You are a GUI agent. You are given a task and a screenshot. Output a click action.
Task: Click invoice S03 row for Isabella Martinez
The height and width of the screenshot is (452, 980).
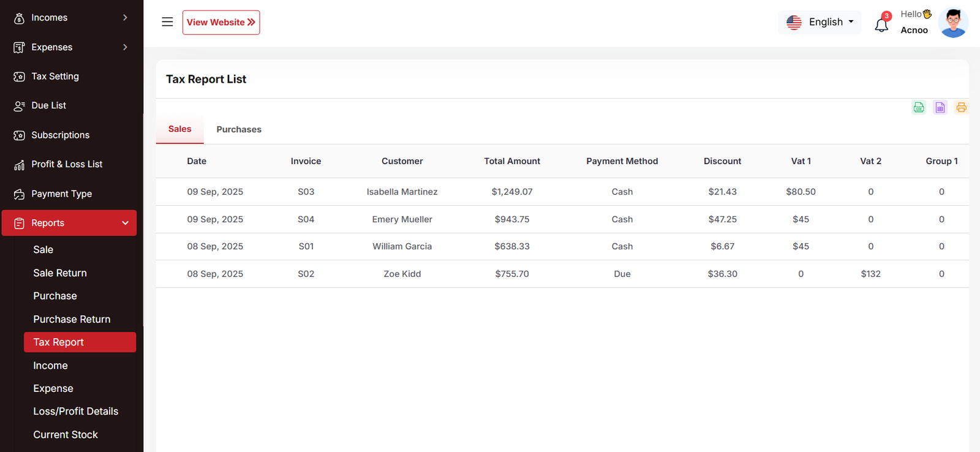306,192
